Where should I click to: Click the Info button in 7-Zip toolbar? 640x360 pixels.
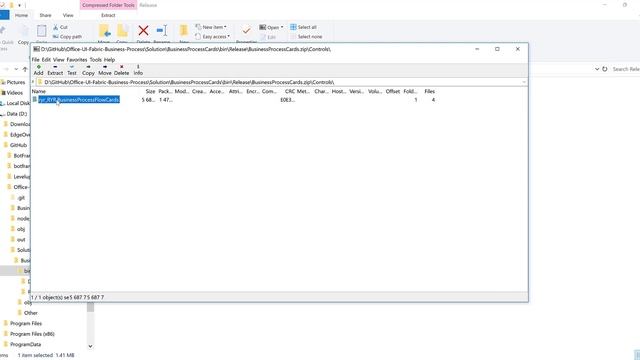138,70
